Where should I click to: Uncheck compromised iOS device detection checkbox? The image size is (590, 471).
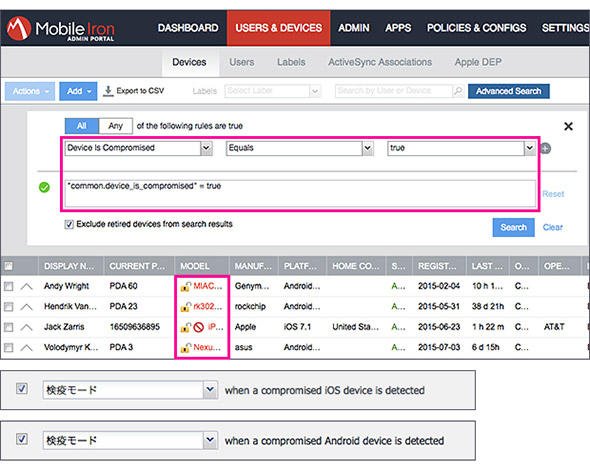22,388
